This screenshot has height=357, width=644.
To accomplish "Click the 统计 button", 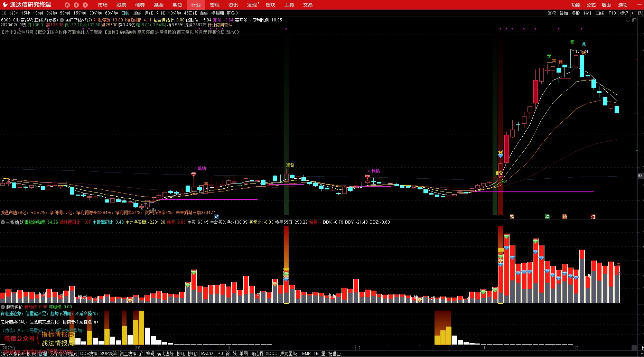I will point(588,13).
